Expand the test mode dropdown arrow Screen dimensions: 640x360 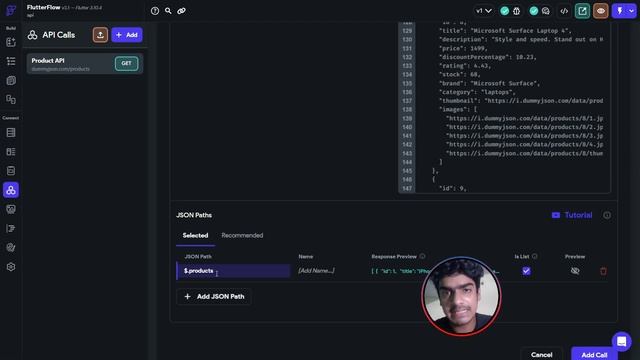coord(631,11)
